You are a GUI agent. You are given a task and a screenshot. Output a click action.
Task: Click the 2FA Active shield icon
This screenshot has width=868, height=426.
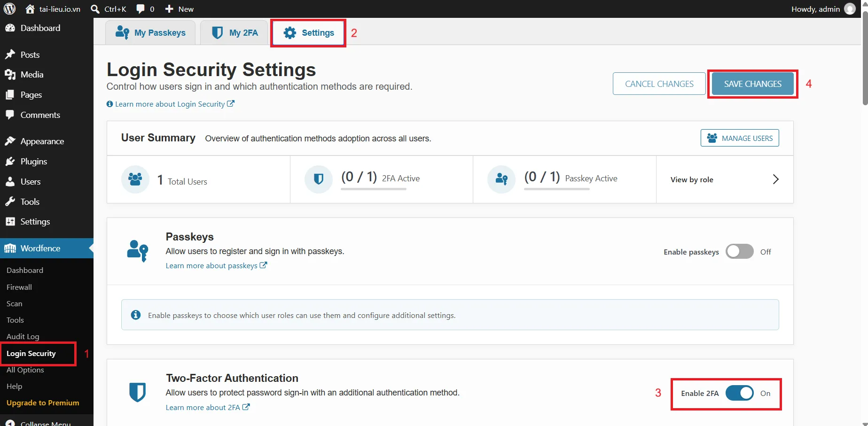click(319, 179)
